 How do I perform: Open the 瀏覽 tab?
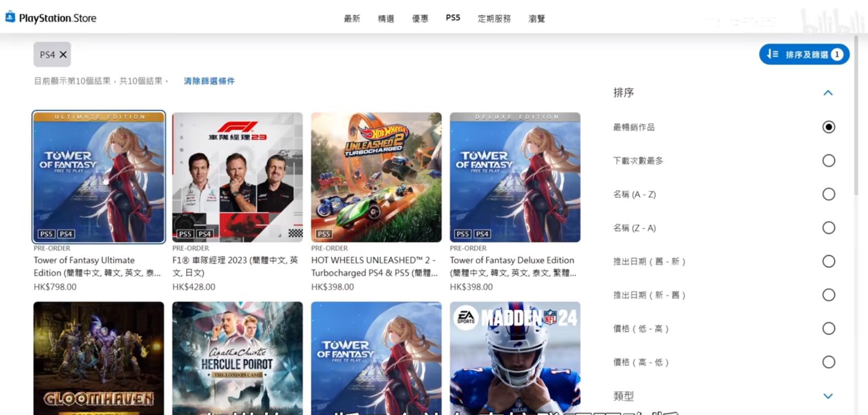[x=537, y=19]
